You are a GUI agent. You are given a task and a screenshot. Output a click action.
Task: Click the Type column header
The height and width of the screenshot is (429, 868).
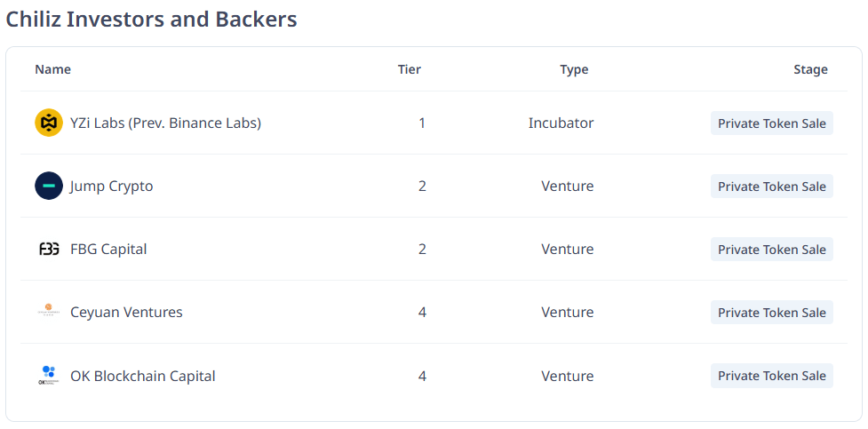pos(574,69)
